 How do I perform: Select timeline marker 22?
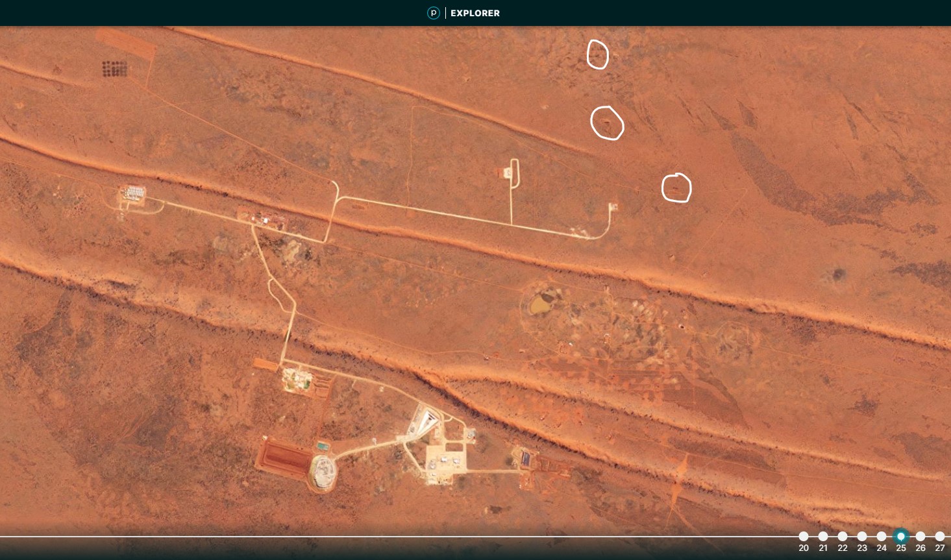tap(843, 537)
